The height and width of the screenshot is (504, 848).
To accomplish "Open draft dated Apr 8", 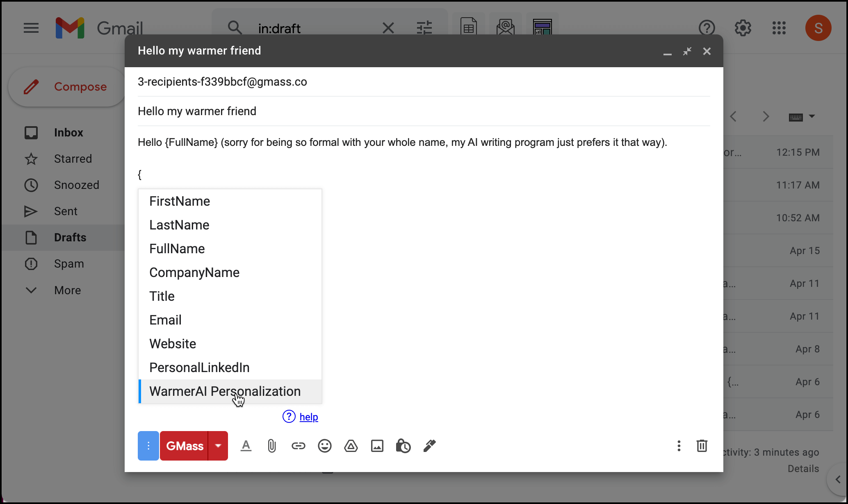I will (778, 349).
